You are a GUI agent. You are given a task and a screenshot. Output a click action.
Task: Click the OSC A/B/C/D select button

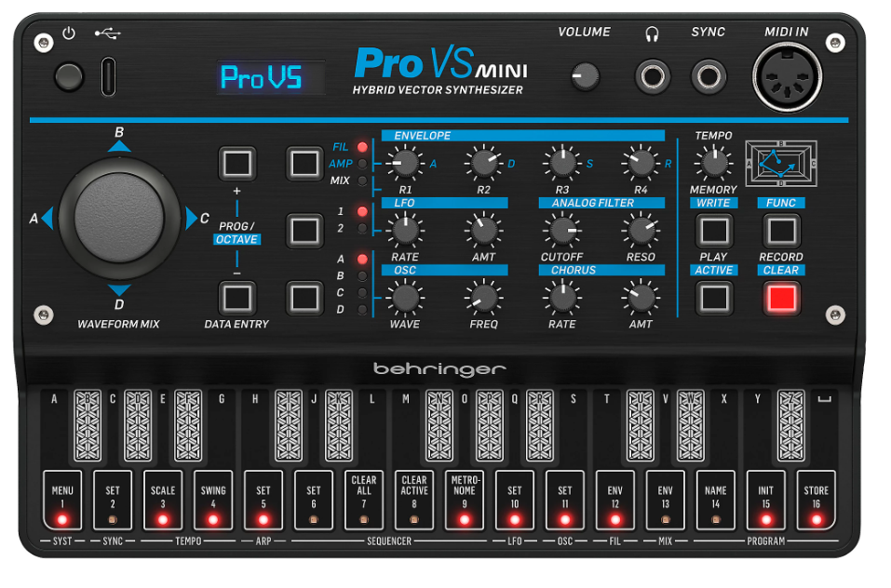tap(304, 298)
